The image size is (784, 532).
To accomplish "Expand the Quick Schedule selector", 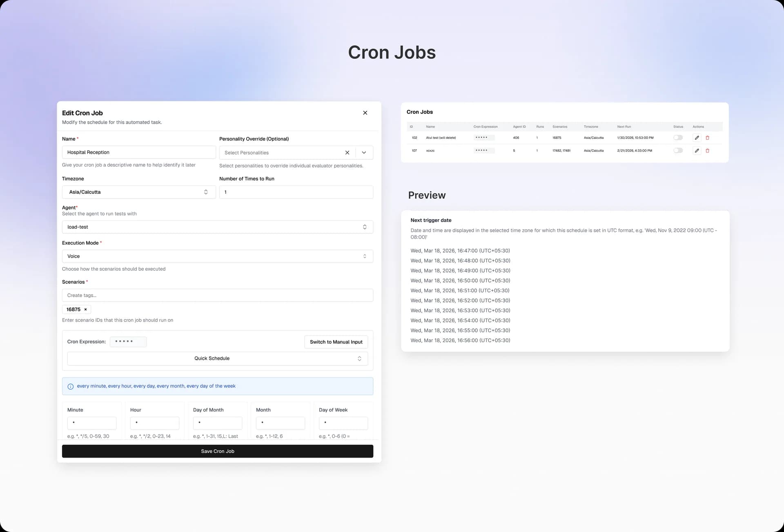I will pos(217,358).
